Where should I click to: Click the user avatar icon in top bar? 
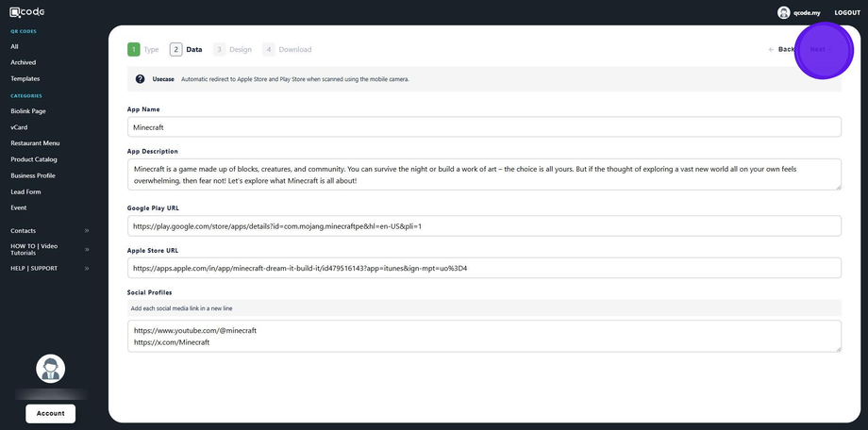point(783,12)
